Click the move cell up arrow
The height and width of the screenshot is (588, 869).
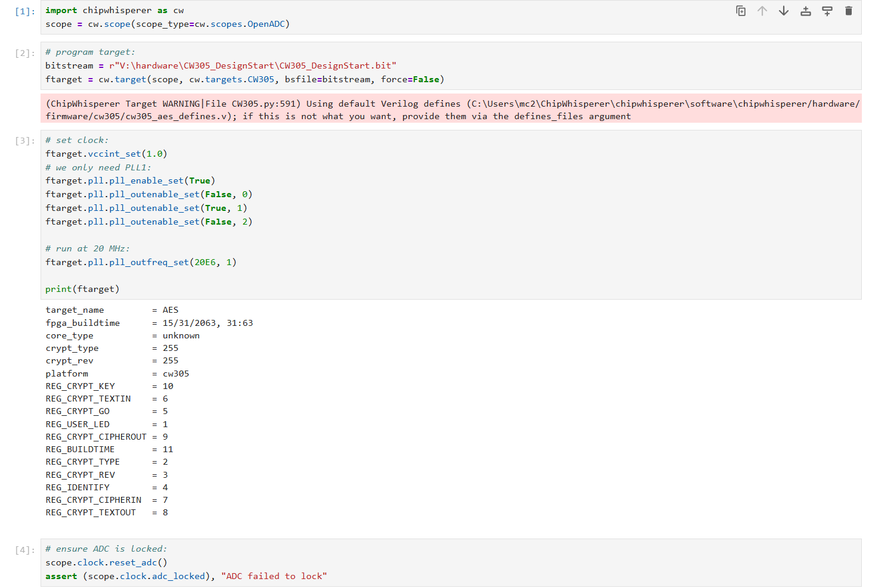coord(762,11)
